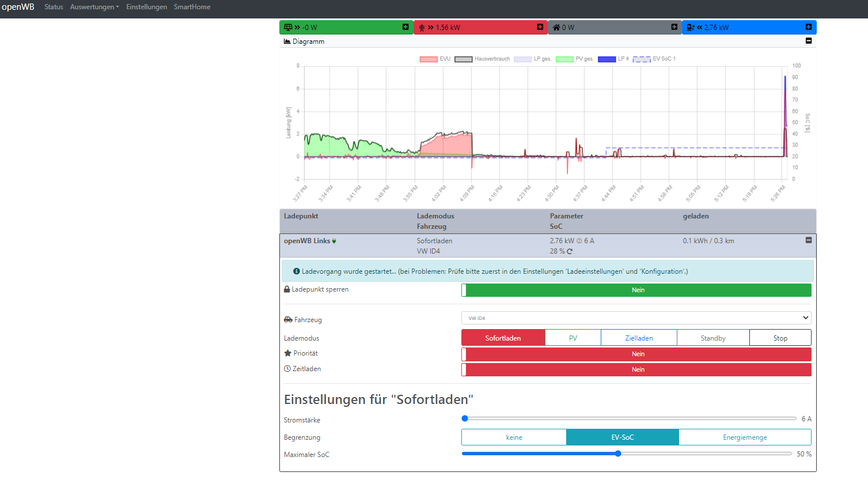Image resolution: width=868 pixels, height=491 pixels.
Task: Click the Maximaler SoC slider handle
Action: click(x=618, y=454)
